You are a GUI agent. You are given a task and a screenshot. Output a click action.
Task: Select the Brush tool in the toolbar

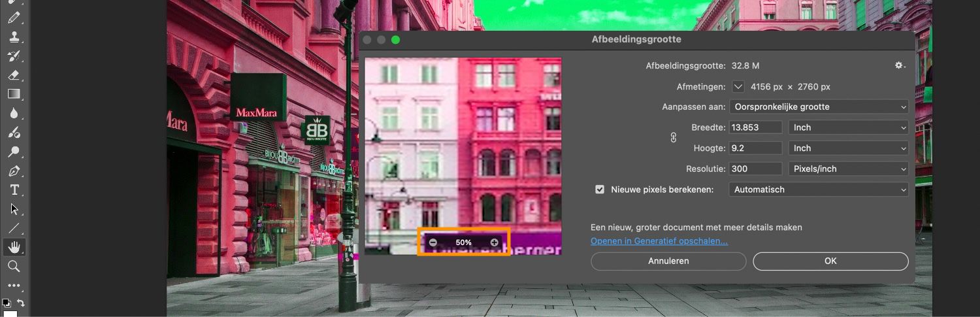[14, 18]
